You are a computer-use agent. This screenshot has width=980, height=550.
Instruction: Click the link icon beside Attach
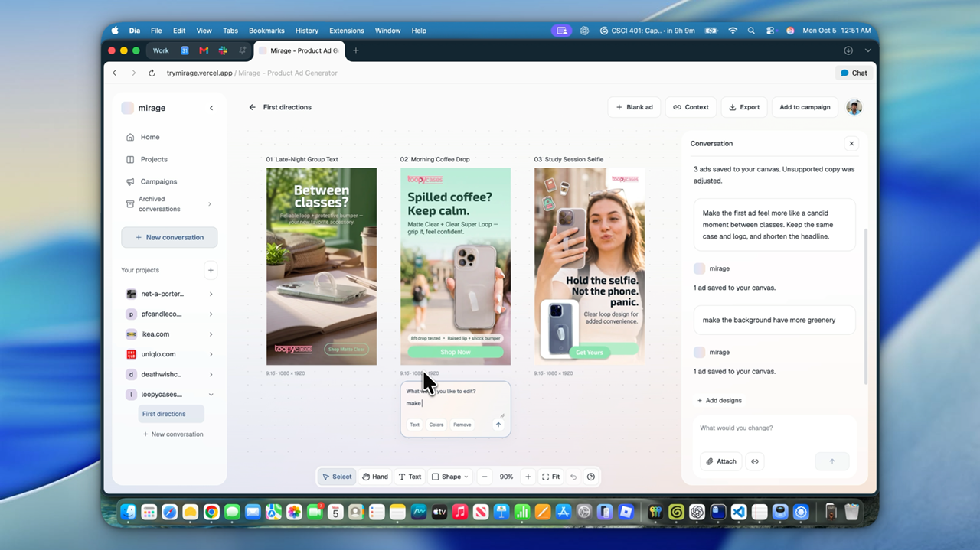755,461
